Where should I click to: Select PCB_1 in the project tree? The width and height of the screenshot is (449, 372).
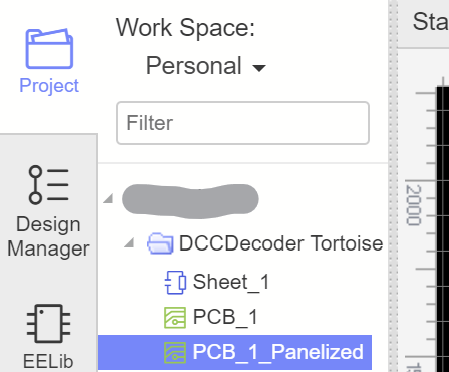[225, 317]
